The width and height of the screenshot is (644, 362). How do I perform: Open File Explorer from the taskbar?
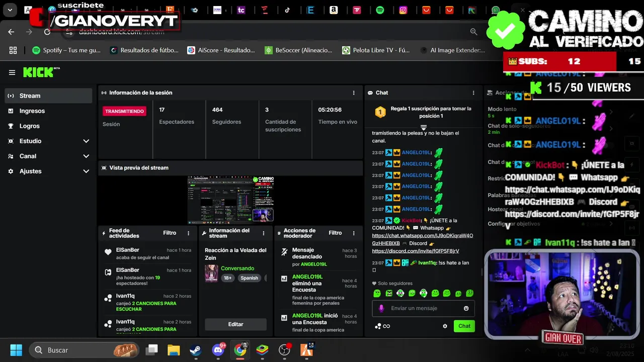(x=174, y=350)
